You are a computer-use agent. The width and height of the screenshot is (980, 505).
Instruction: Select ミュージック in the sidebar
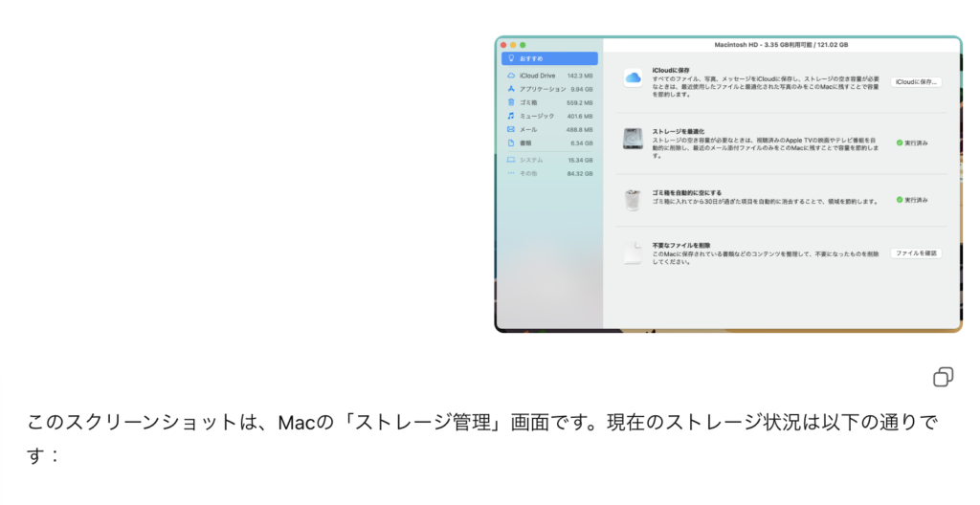[x=549, y=117]
